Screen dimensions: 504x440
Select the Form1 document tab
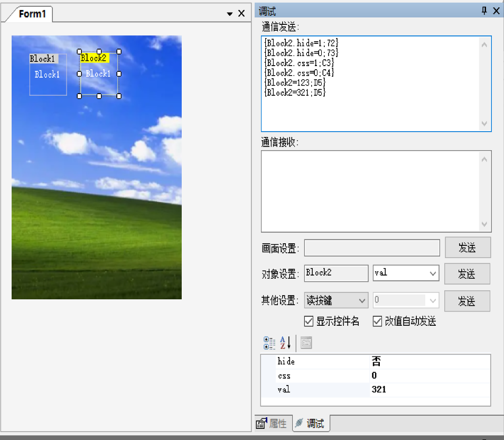tap(32, 14)
